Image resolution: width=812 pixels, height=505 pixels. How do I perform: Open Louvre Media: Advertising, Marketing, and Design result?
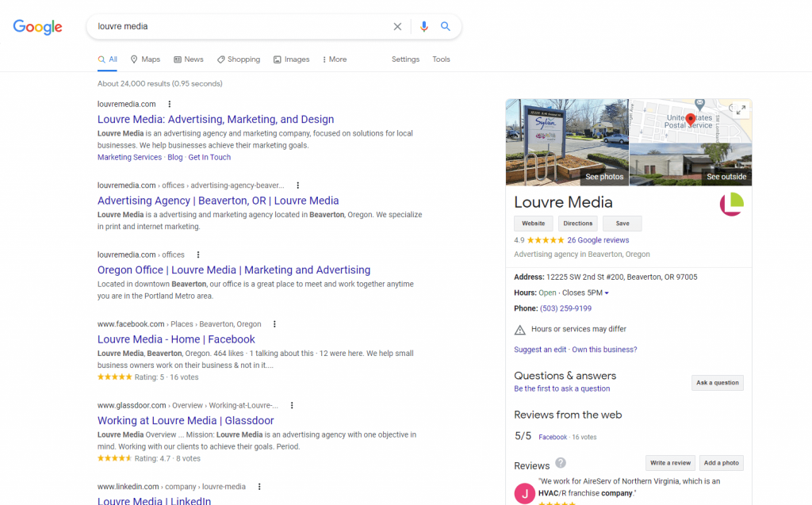coord(216,119)
